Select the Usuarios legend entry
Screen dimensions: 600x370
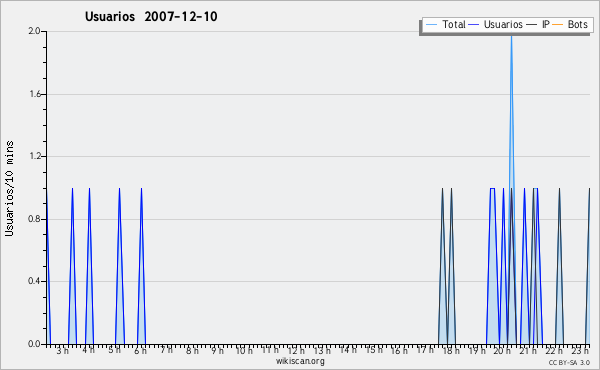(x=496, y=24)
